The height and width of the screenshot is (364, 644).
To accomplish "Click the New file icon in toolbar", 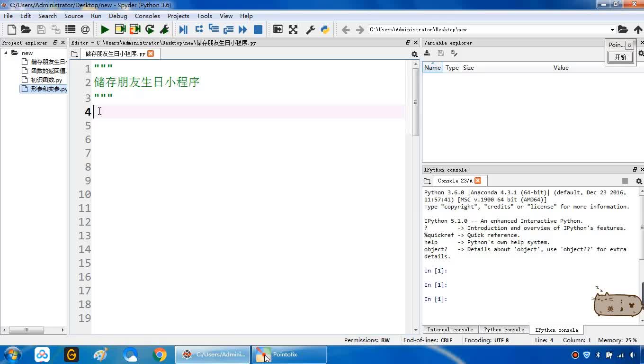I will (12, 29).
